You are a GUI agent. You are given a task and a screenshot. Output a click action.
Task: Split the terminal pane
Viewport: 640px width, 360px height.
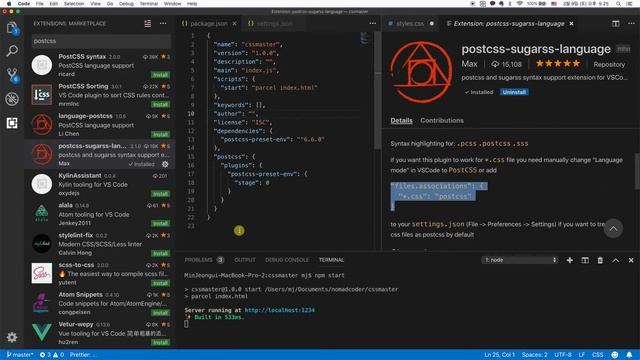click(x=585, y=260)
